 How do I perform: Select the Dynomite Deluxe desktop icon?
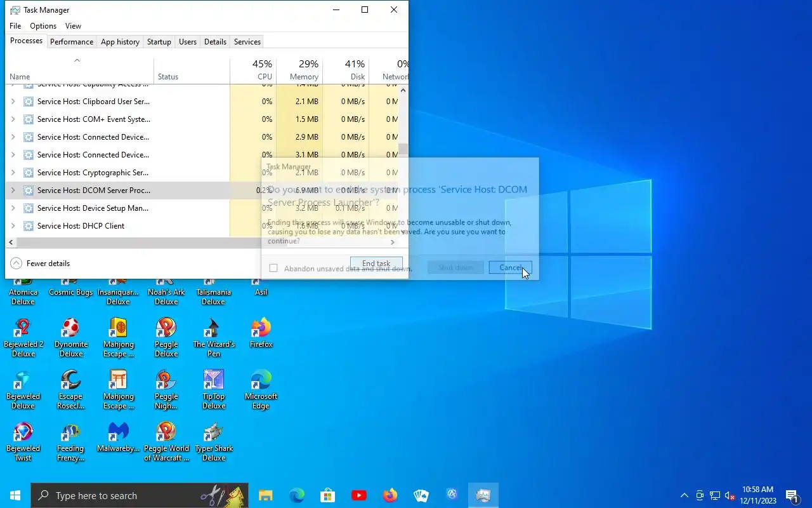tap(70, 338)
